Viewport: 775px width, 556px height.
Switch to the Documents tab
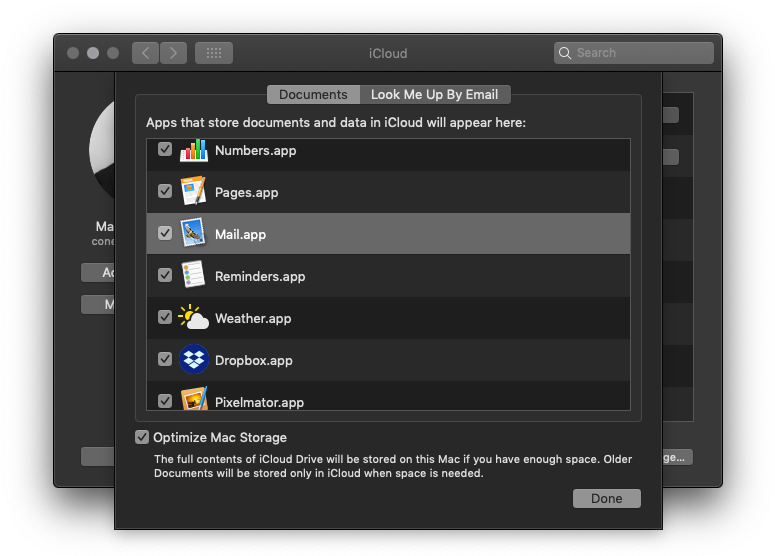point(313,95)
